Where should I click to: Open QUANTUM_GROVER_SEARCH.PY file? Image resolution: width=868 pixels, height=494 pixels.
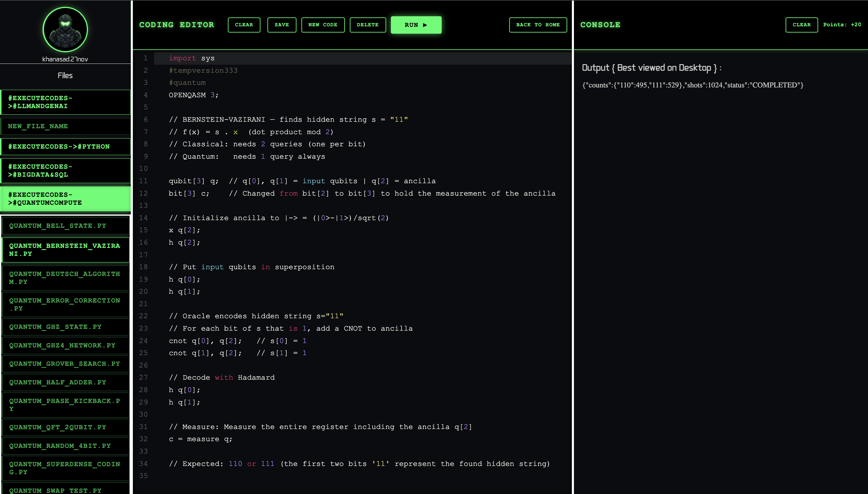click(x=66, y=364)
